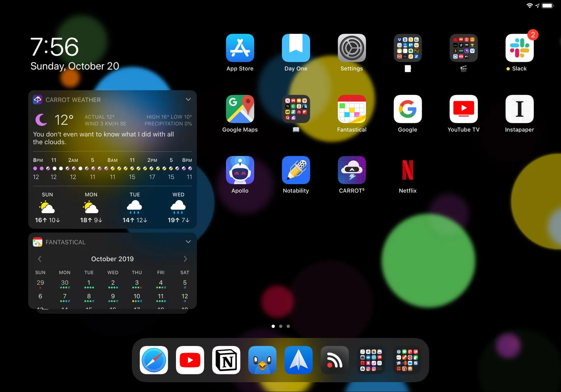
Task: Collapse the CARROT Weather widget
Action: pyautogui.click(x=188, y=99)
